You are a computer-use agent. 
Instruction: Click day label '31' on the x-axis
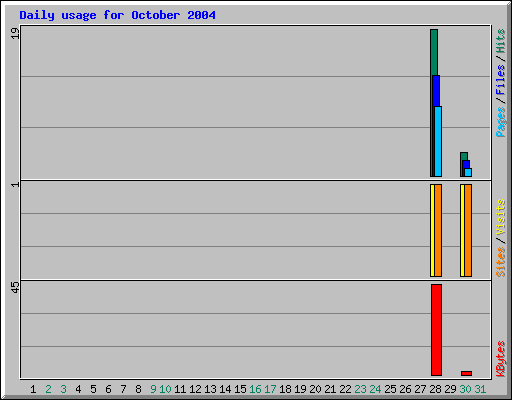pos(480,389)
